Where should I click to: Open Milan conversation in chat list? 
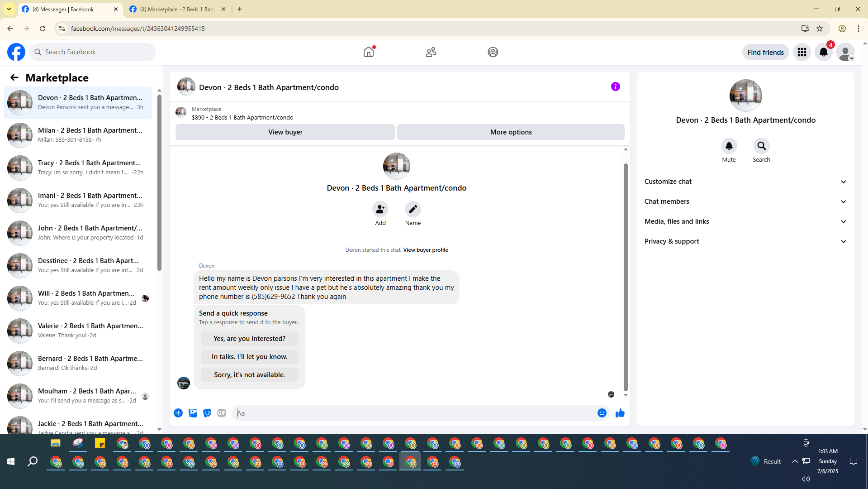click(78, 135)
